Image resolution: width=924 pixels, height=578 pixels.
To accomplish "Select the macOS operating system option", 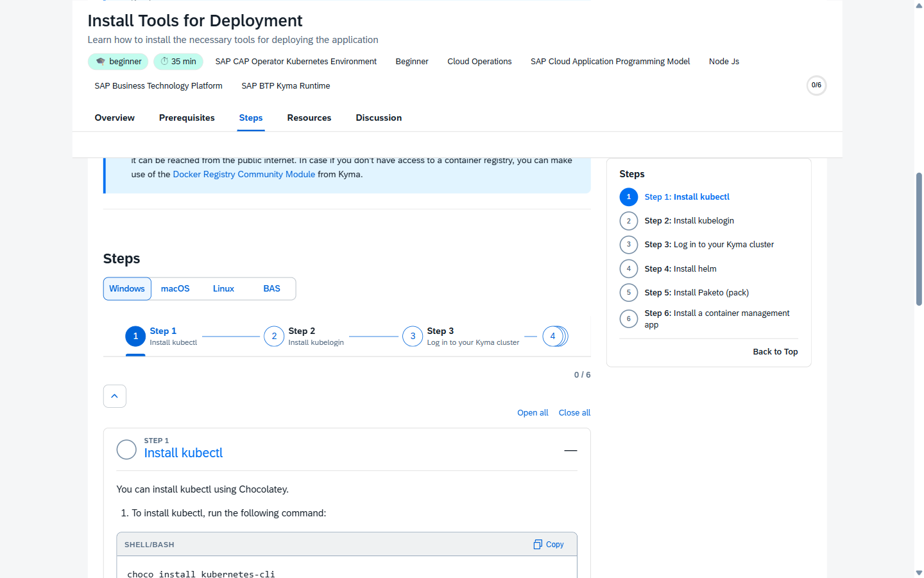I will [x=175, y=289].
